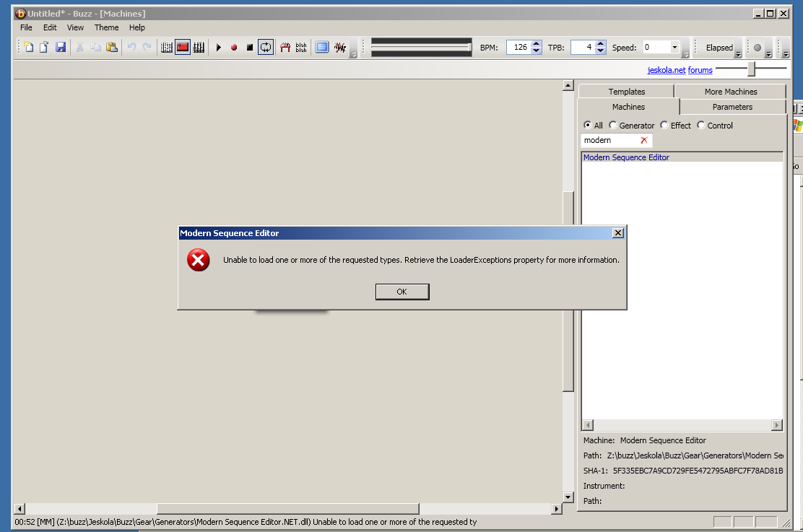
Task: Open the Pattern editor view icon
Action: [x=166, y=48]
